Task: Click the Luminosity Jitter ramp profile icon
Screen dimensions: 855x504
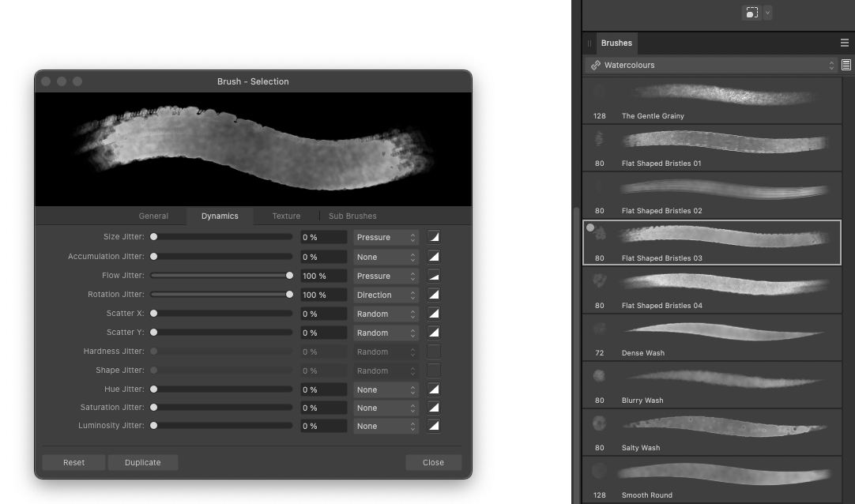Action: [x=434, y=426]
